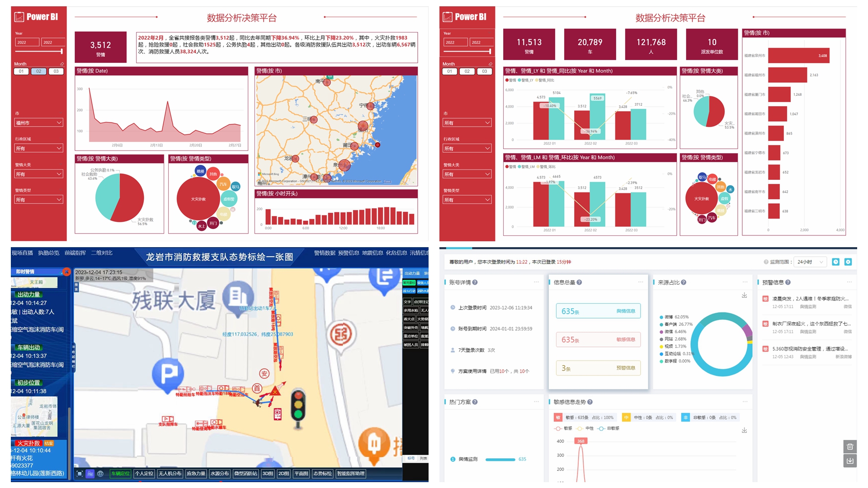The width and height of the screenshot is (868, 488).
Task: Click the download icon in 敏感信息走势 panel
Action: (744, 430)
